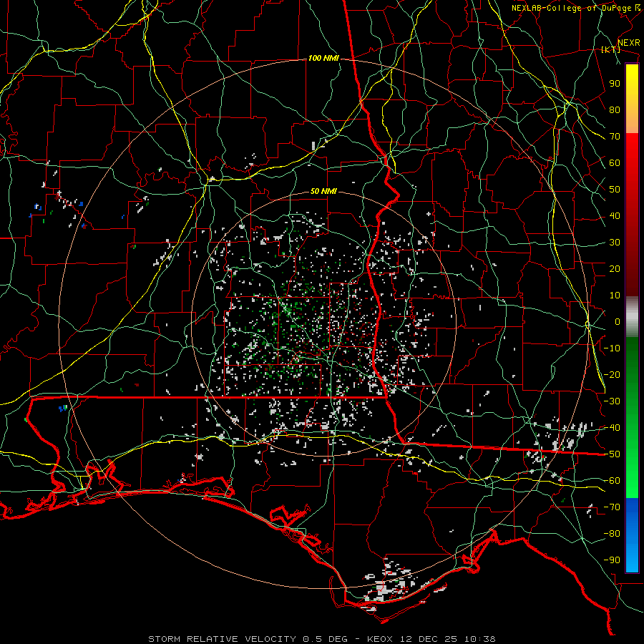Click the 0 value on velocity scale
Screen dimensions: 644x644
click(x=618, y=322)
